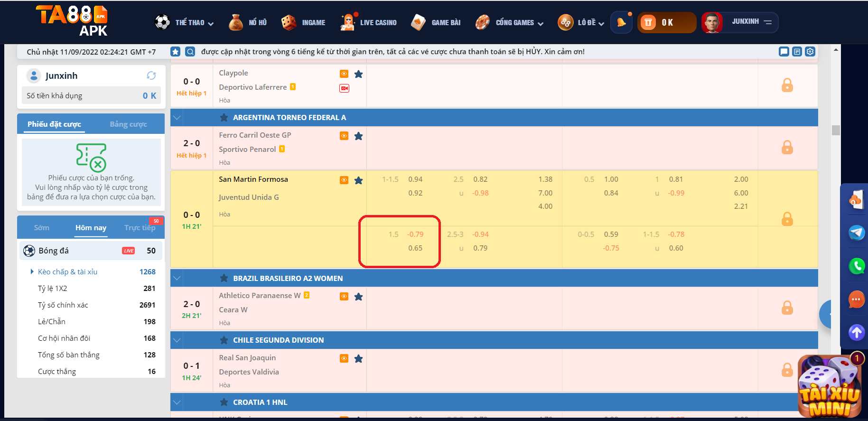Open the settings gear in announcement bar

[x=810, y=51]
